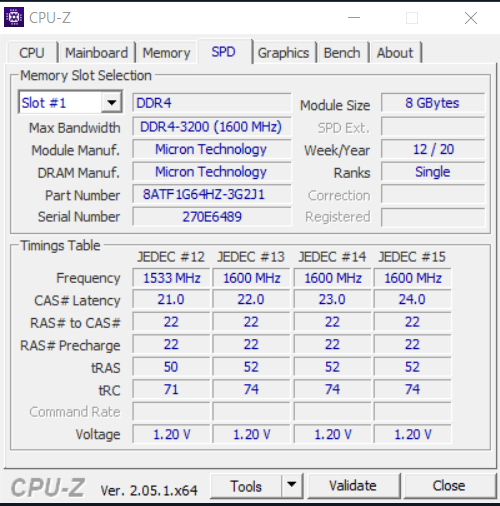Click the JEDEC #12 column header
Viewport: 500px width, 506px height.
tap(171, 257)
